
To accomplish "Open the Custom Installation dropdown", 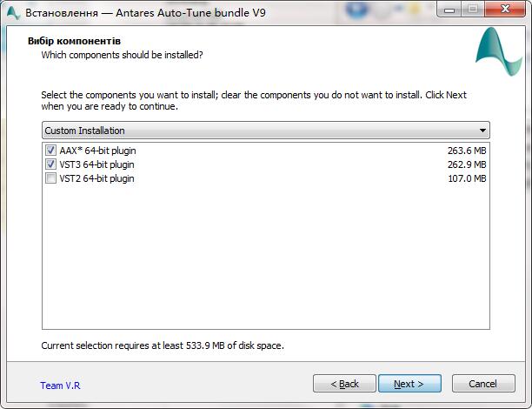I will (266, 131).
